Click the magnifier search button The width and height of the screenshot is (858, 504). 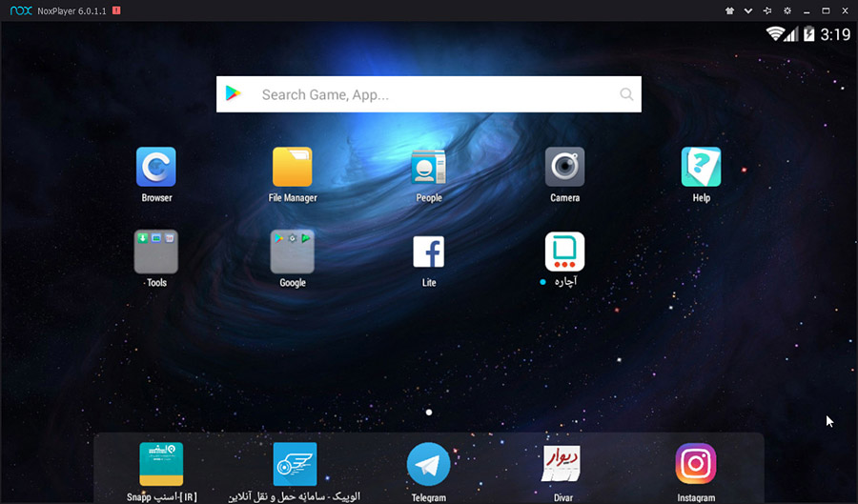(626, 94)
